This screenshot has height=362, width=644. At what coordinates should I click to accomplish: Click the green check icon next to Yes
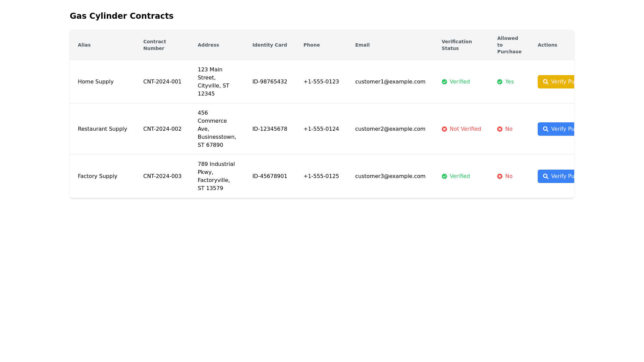pos(500,82)
